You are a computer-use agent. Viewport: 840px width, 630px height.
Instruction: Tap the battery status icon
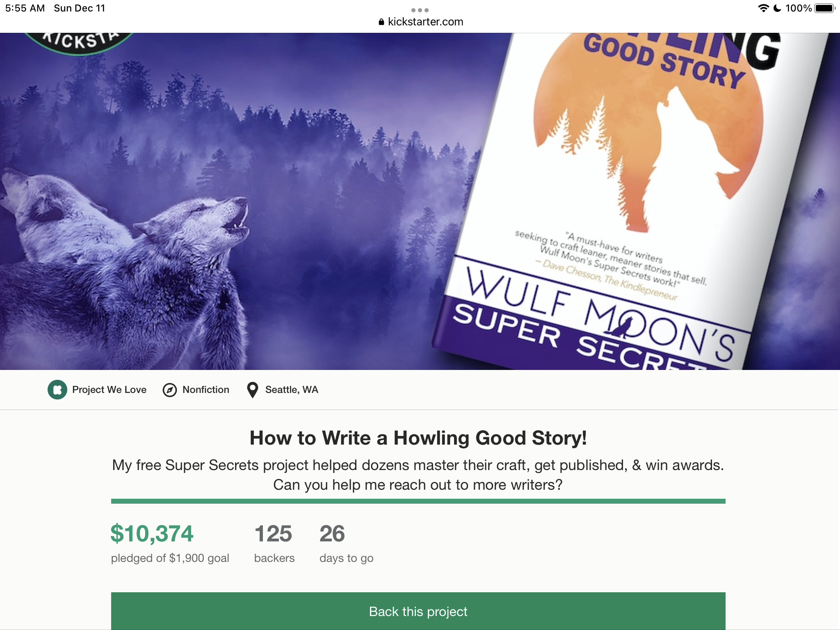click(825, 8)
